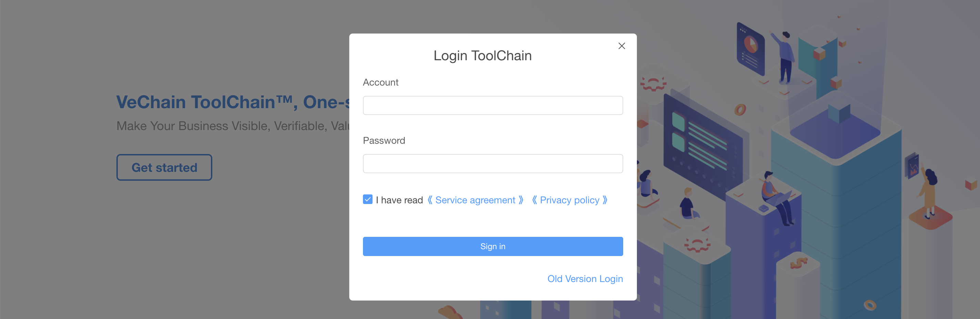Focus the Account input field
Screen dimensions: 980x319
(x=493, y=105)
